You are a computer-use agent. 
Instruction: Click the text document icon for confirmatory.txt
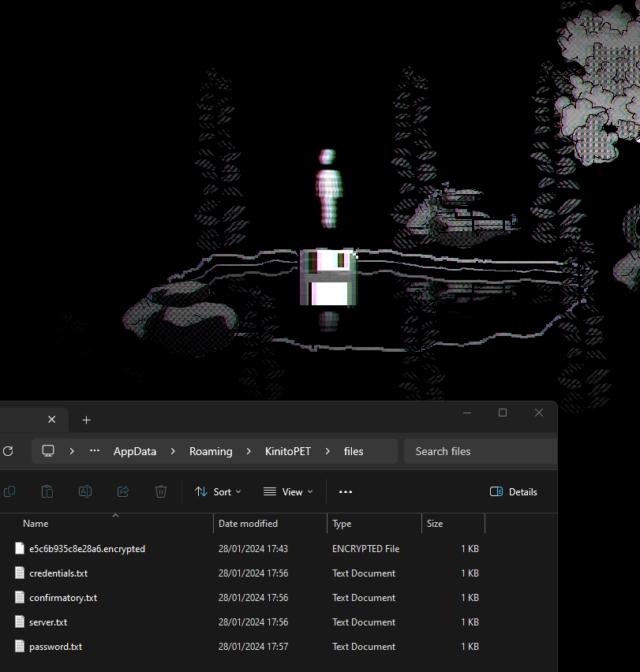20,597
